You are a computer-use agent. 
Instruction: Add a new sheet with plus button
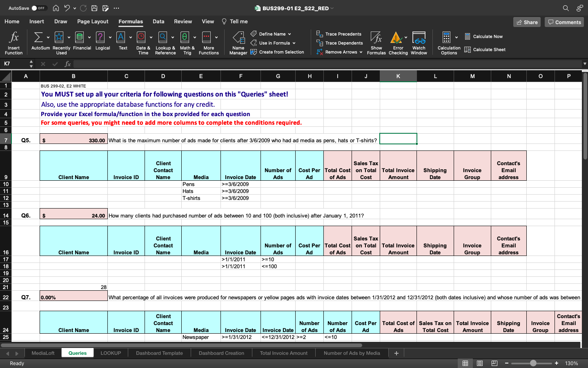396,353
